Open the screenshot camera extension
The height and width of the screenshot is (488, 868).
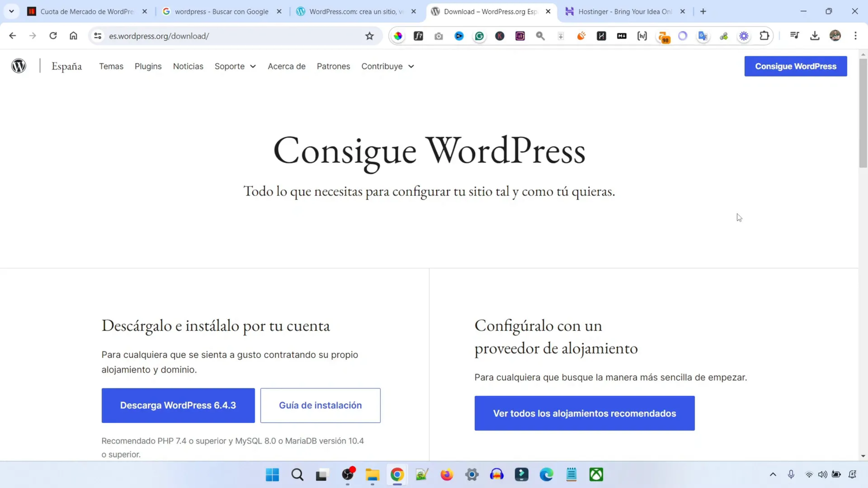438,36
